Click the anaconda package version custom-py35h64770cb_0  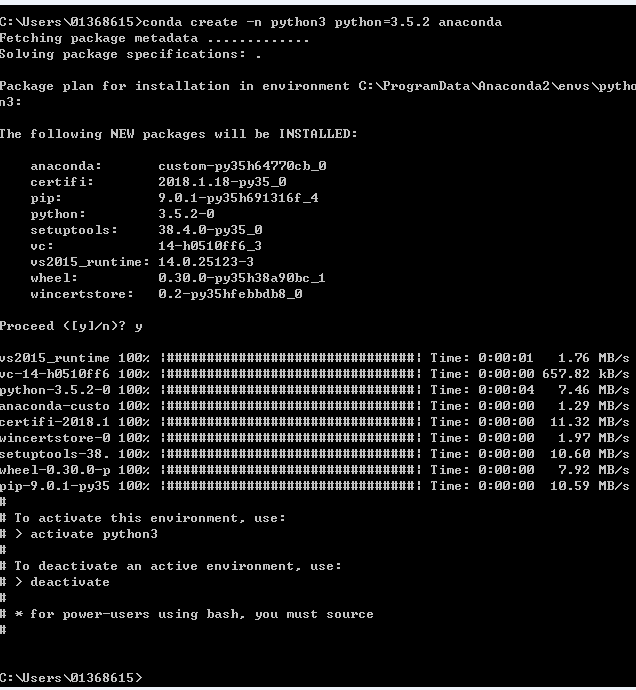[243, 166]
